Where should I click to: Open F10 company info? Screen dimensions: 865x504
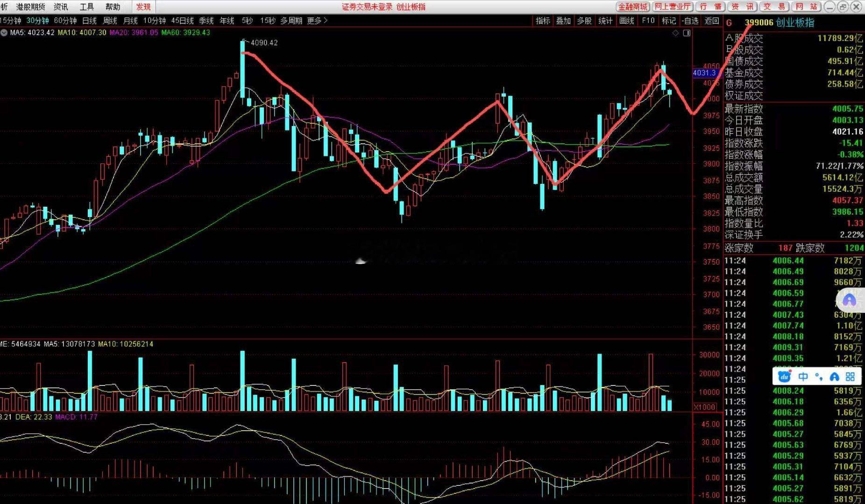click(x=648, y=21)
